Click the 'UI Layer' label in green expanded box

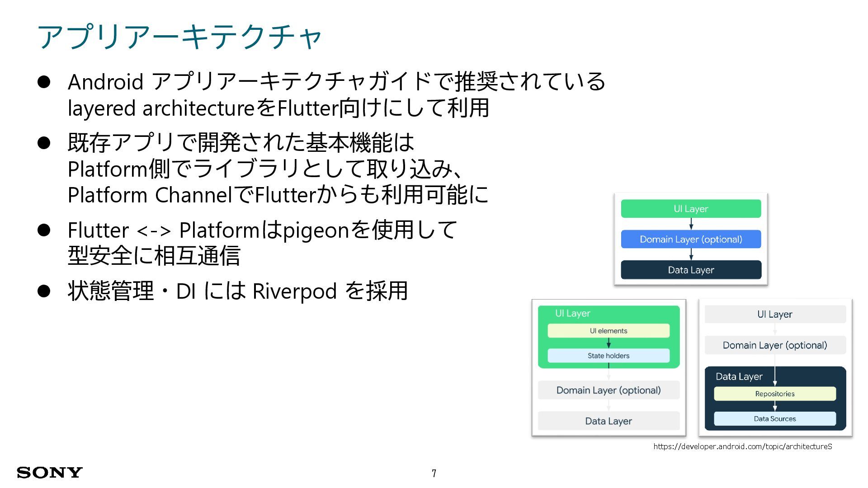pos(573,313)
